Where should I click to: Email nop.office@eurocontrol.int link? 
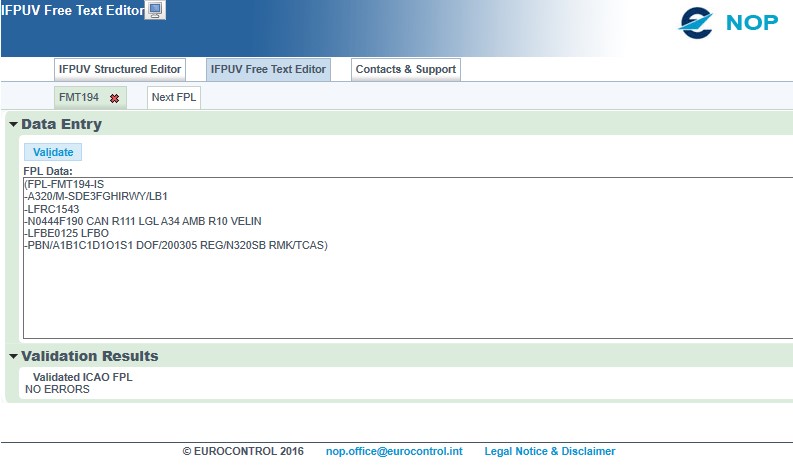point(394,451)
